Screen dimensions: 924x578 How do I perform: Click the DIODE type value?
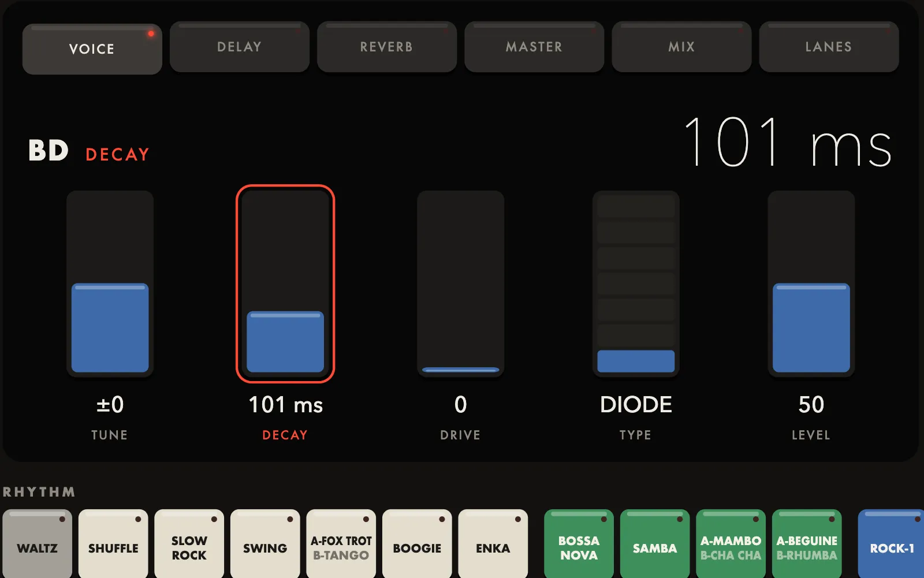pyautogui.click(x=636, y=405)
